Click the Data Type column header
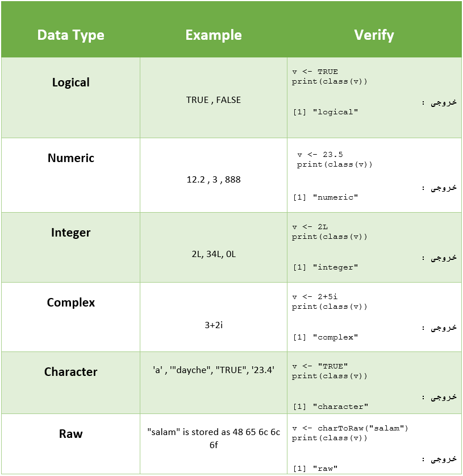 (70, 35)
